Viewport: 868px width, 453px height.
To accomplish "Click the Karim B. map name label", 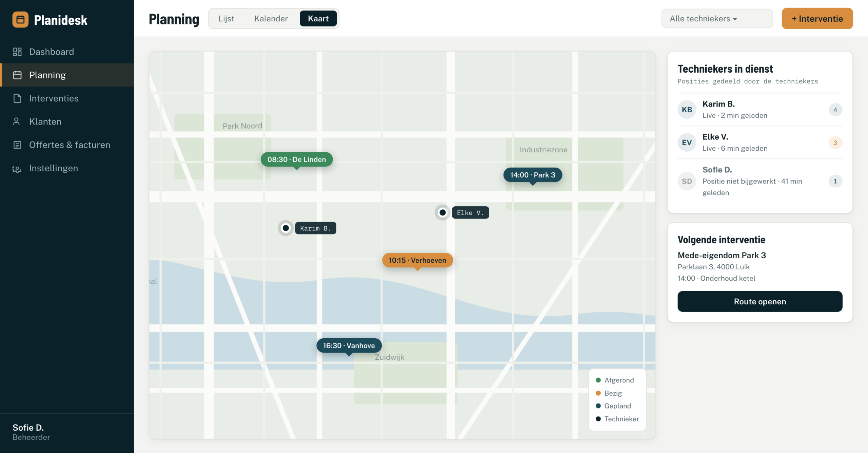I will (315, 228).
